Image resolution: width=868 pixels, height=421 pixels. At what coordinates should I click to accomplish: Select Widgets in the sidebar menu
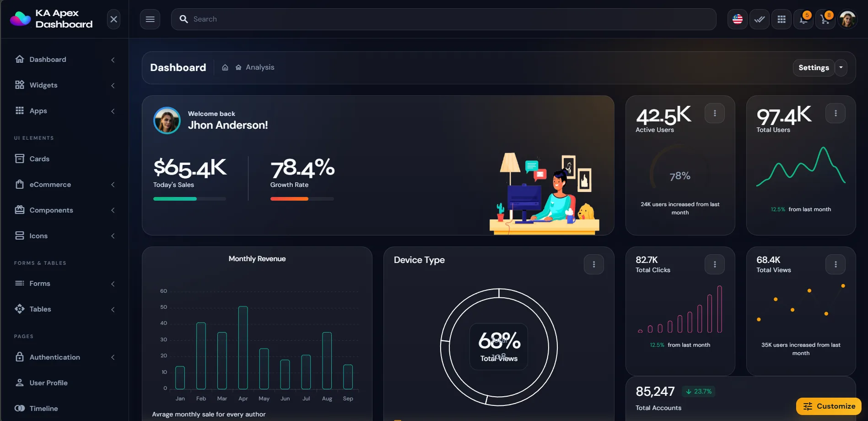43,85
